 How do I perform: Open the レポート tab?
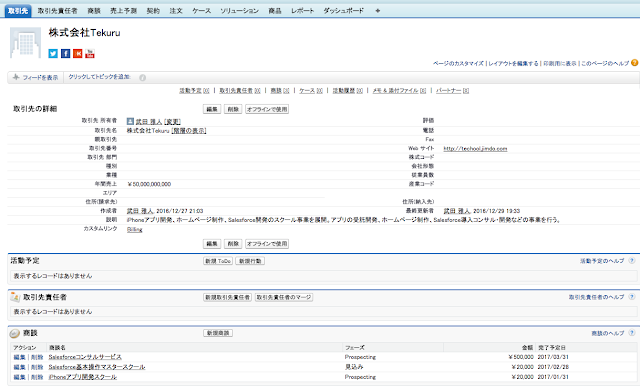tap(302, 11)
